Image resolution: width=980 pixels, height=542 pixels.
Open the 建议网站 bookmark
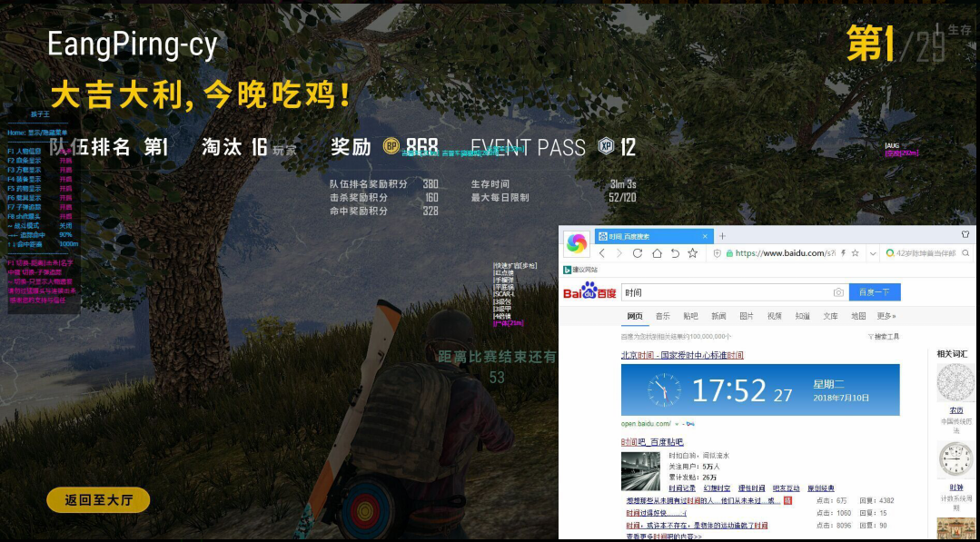coord(580,270)
